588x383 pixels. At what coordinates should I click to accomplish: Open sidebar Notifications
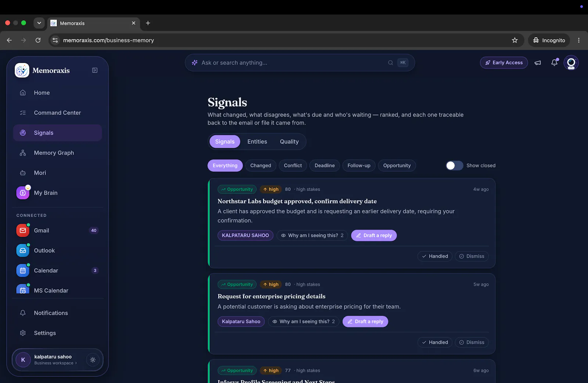[58, 313]
